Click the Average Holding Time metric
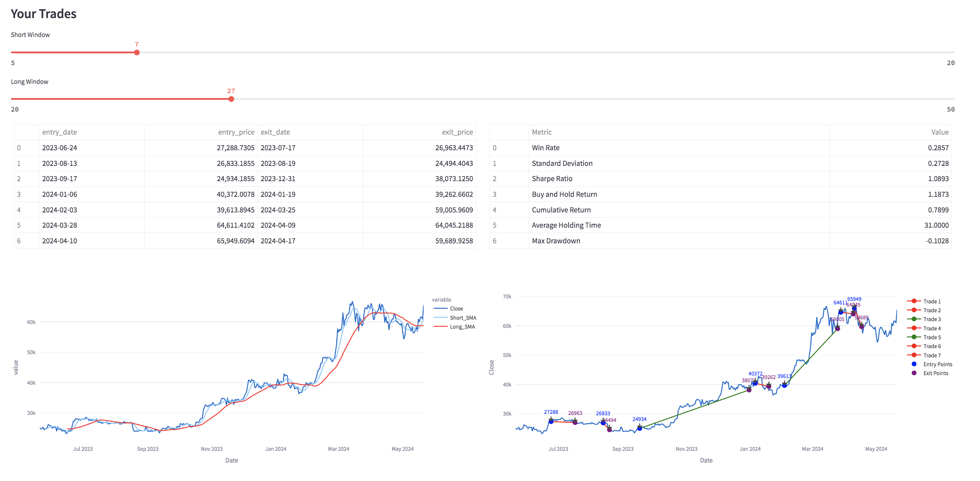This screenshot has width=980, height=481. point(679,225)
